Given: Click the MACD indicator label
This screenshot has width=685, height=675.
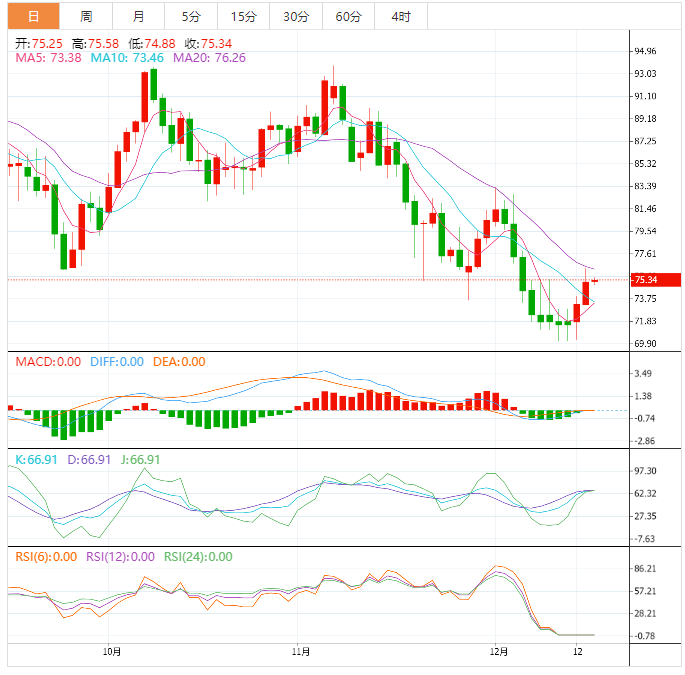Looking at the screenshot, I should point(48,362).
